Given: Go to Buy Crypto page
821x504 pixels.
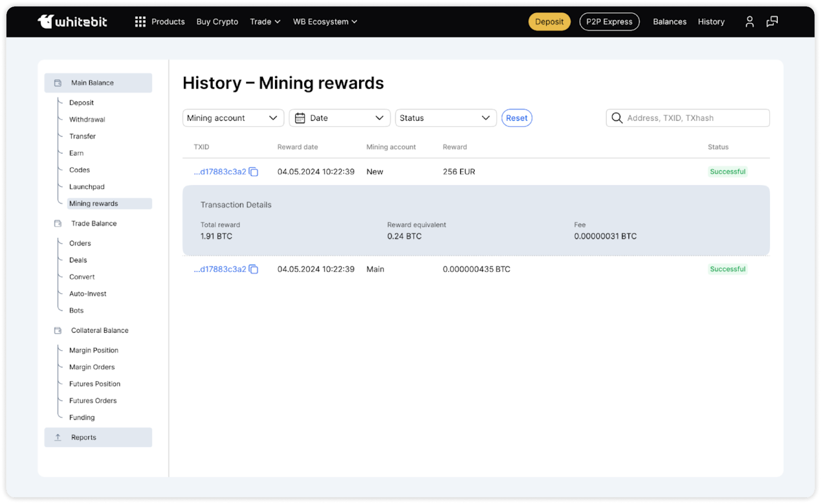Looking at the screenshot, I should point(217,22).
